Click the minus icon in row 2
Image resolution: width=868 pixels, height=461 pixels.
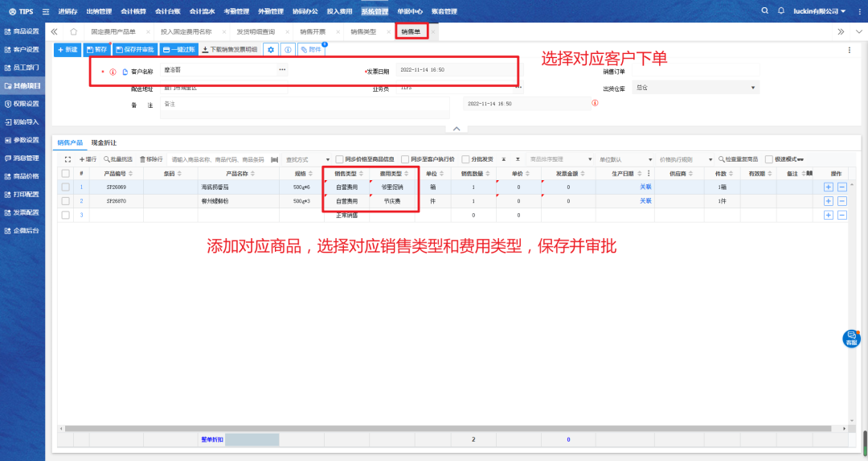pyautogui.click(x=841, y=200)
